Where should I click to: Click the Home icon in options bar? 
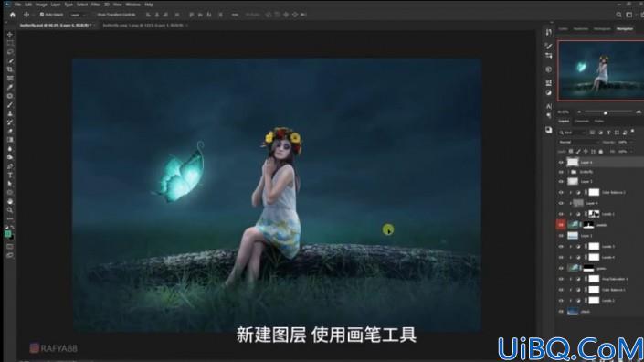pos(12,15)
